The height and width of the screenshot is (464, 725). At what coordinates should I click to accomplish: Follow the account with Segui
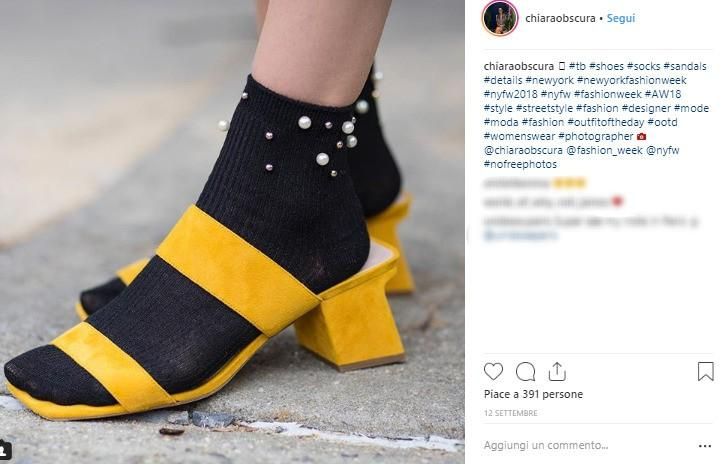coord(621,18)
